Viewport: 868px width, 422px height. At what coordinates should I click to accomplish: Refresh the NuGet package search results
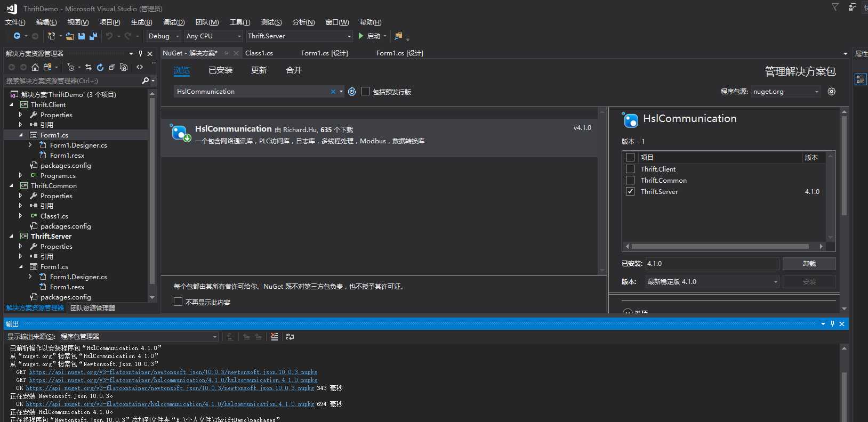[x=352, y=92]
